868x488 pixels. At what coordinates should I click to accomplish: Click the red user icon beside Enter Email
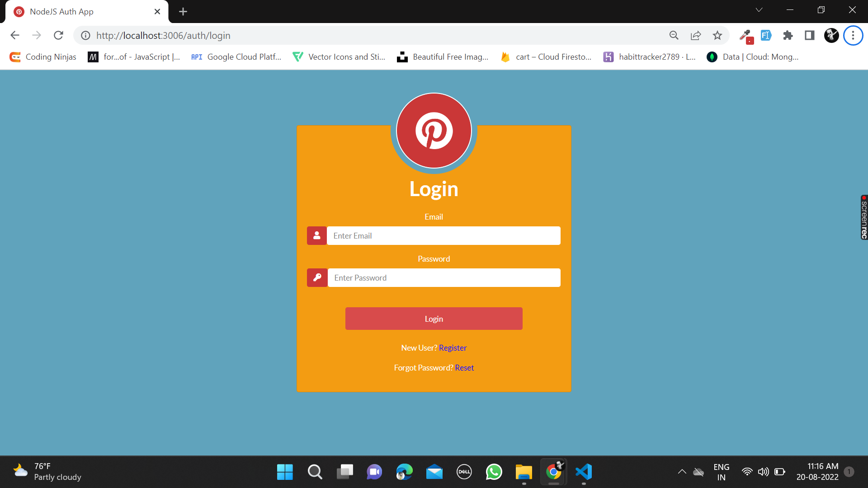click(x=316, y=235)
